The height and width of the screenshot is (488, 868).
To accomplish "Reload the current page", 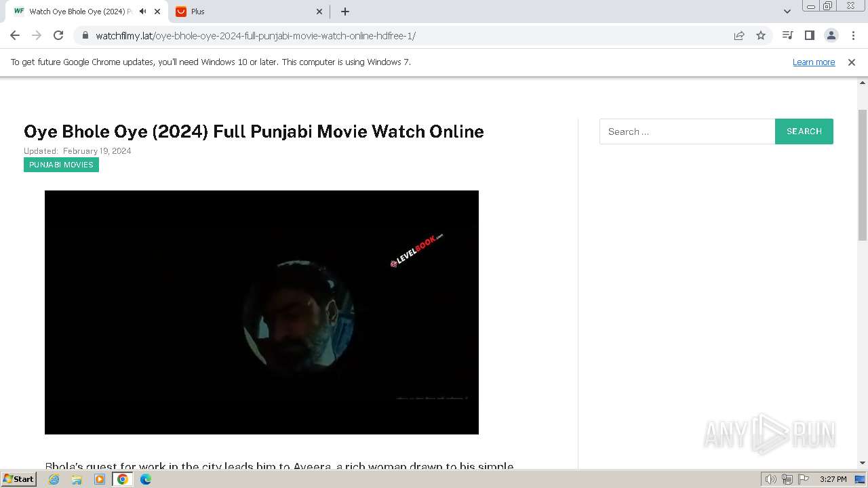I will [x=58, y=35].
